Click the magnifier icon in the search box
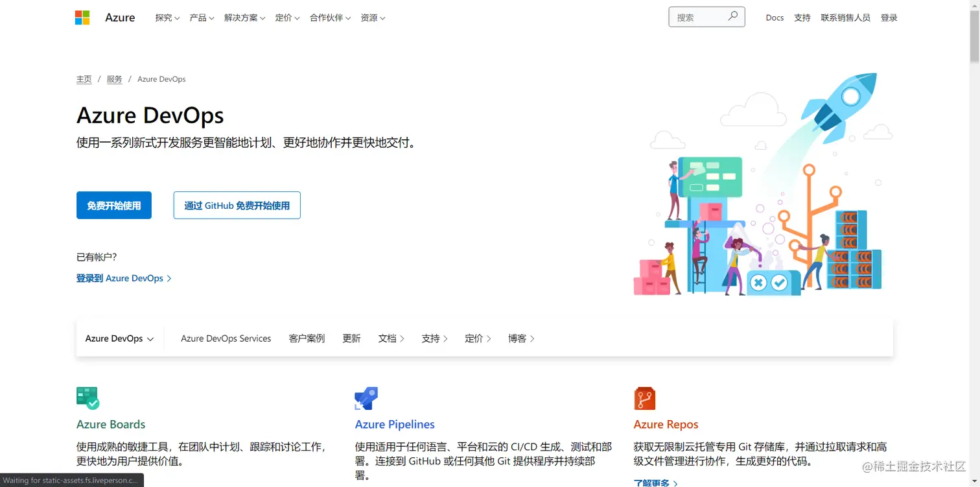Image resolution: width=980 pixels, height=487 pixels. click(732, 16)
